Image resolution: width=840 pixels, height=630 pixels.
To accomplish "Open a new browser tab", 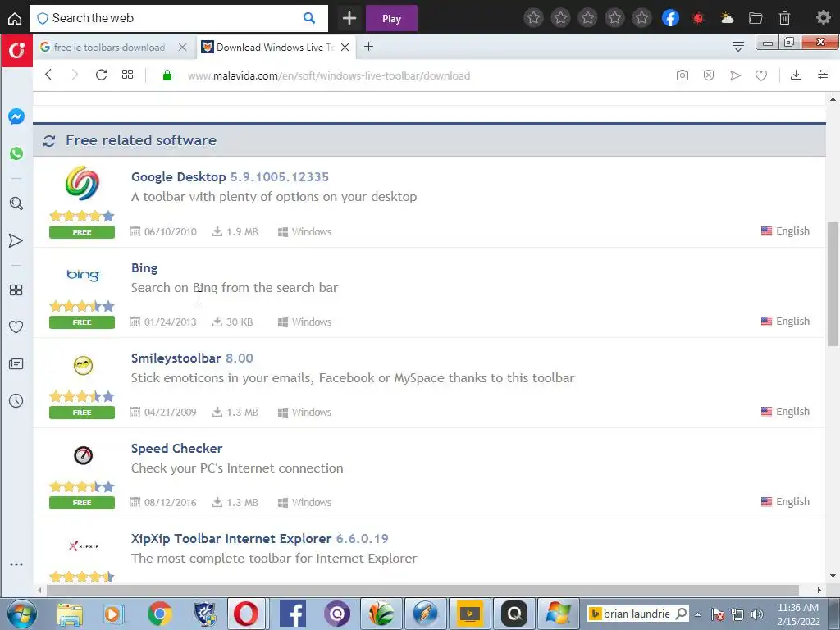I will [368, 47].
